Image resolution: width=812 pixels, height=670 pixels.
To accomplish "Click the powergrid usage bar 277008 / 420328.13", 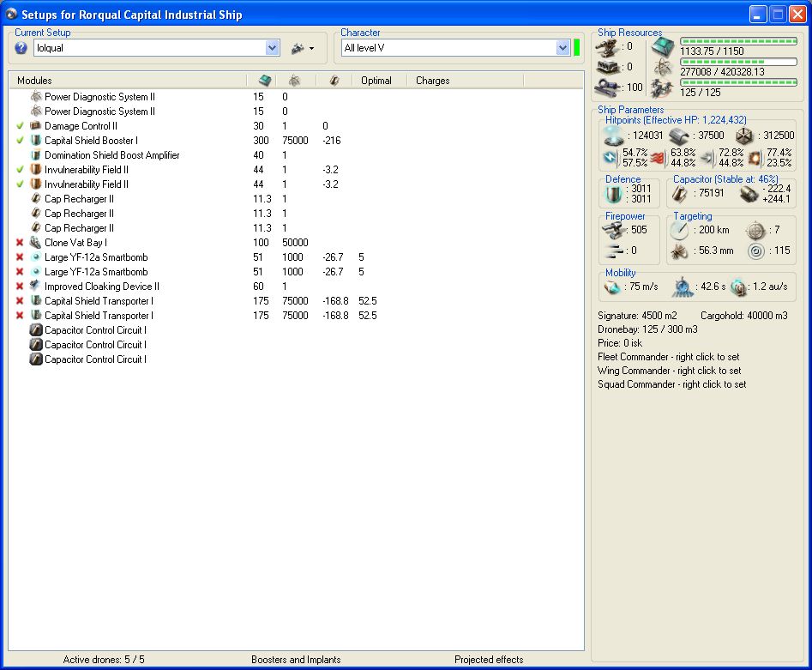I will pos(738,62).
